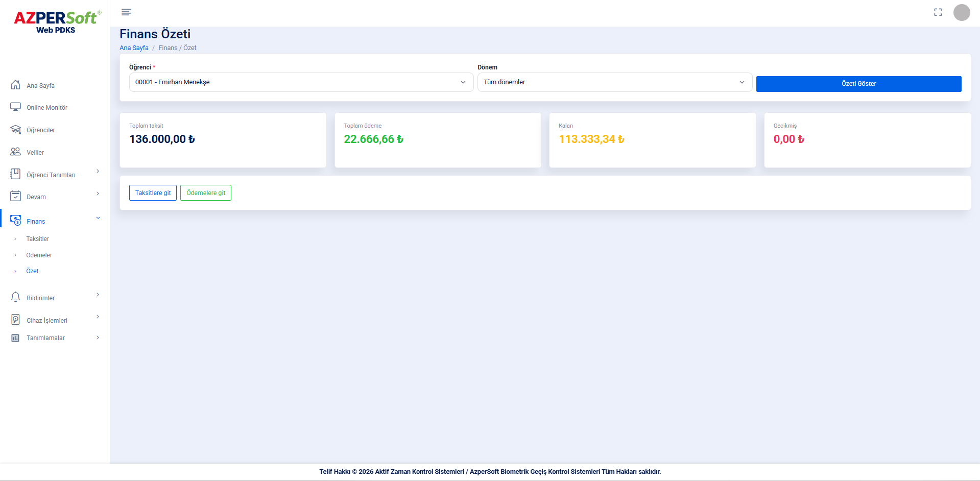Click the AZPERSoft Web PDKS logo
Screen dimensions: 980x481
(57, 22)
